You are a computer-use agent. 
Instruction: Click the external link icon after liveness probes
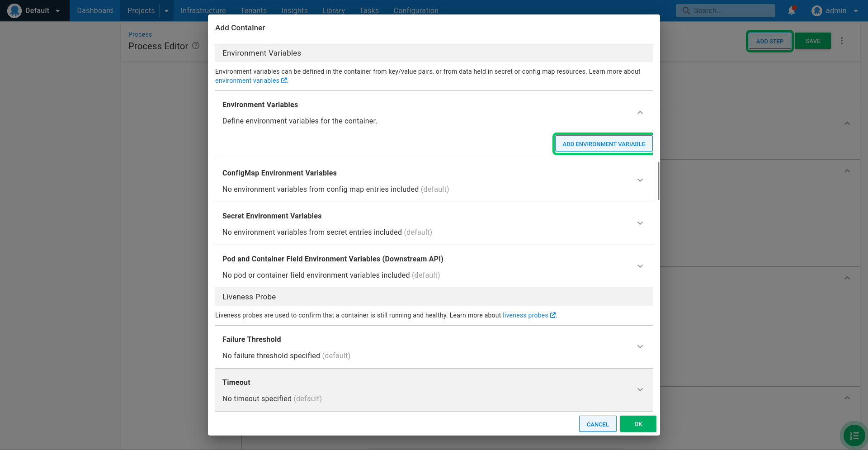point(553,315)
